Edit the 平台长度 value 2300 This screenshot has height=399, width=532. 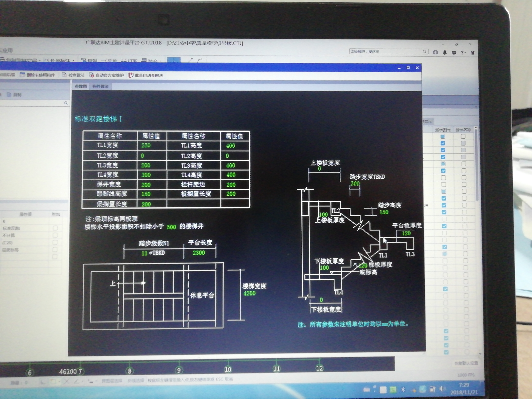pyautogui.click(x=199, y=253)
